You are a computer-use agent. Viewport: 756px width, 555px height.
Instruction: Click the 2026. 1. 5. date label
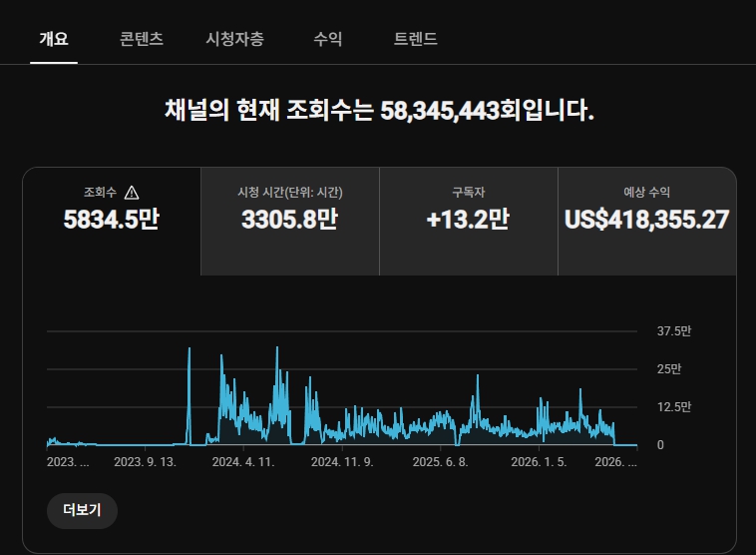click(x=539, y=462)
